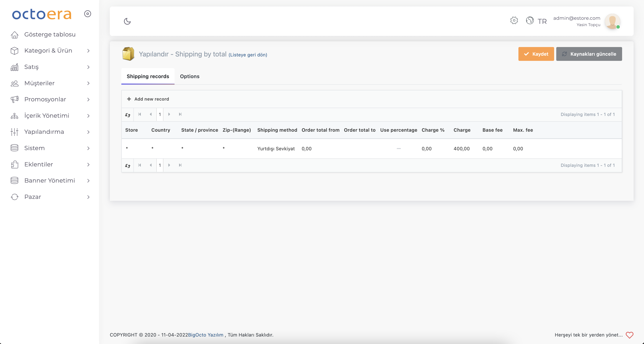Screen dimensions: 644x344
Task: Toggle sidebar pin circle next to logo
Action: [88, 14]
